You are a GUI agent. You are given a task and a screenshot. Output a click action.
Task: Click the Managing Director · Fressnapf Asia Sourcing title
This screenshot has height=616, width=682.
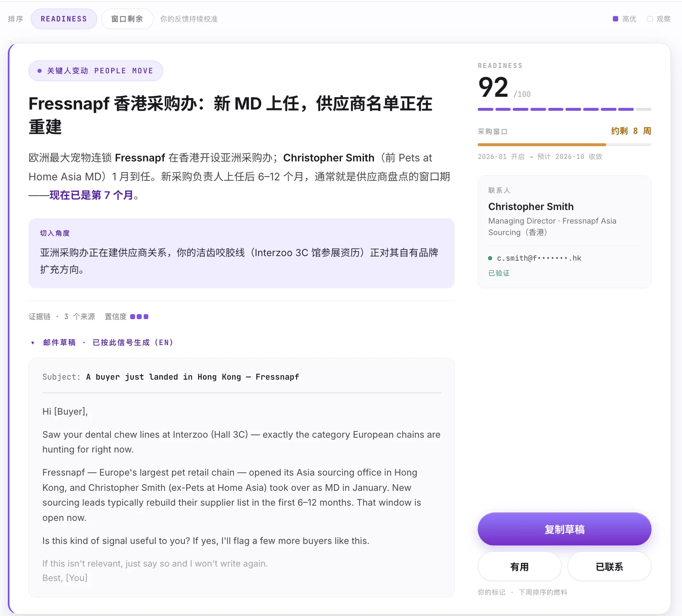[552, 226]
